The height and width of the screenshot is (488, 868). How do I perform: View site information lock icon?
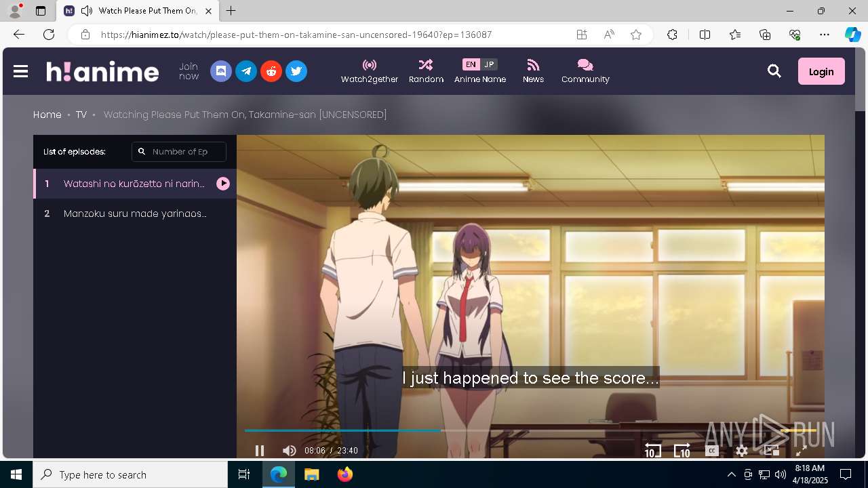coord(85,35)
